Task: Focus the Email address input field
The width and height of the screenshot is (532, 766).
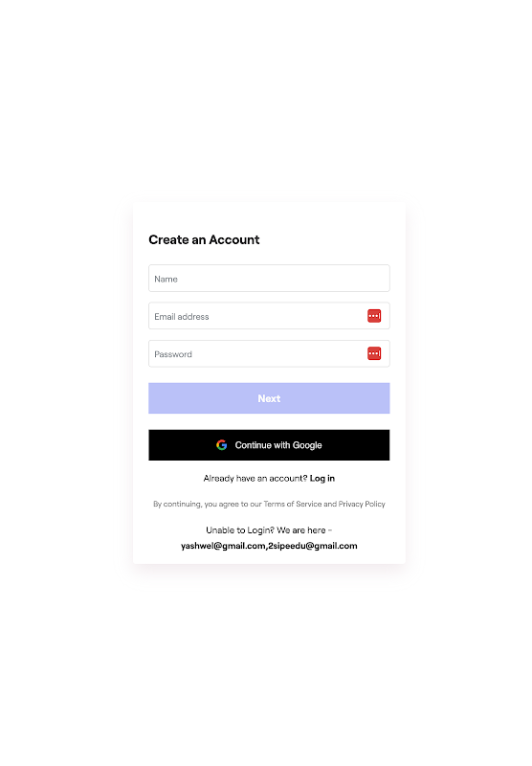Action: pyautogui.click(x=269, y=316)
